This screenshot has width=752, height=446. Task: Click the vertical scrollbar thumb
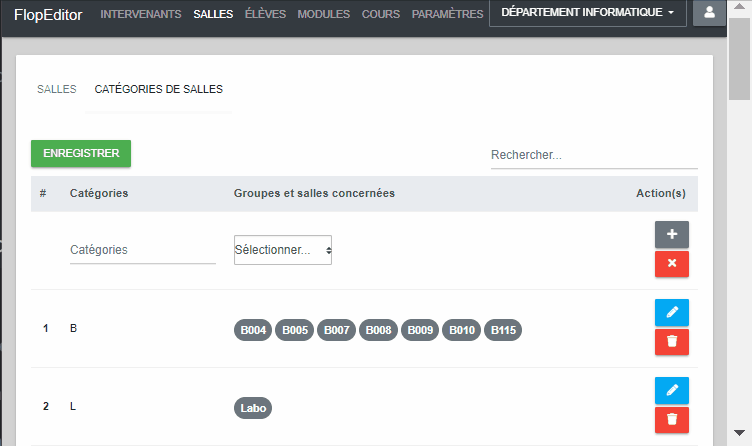tap(739, 59)
